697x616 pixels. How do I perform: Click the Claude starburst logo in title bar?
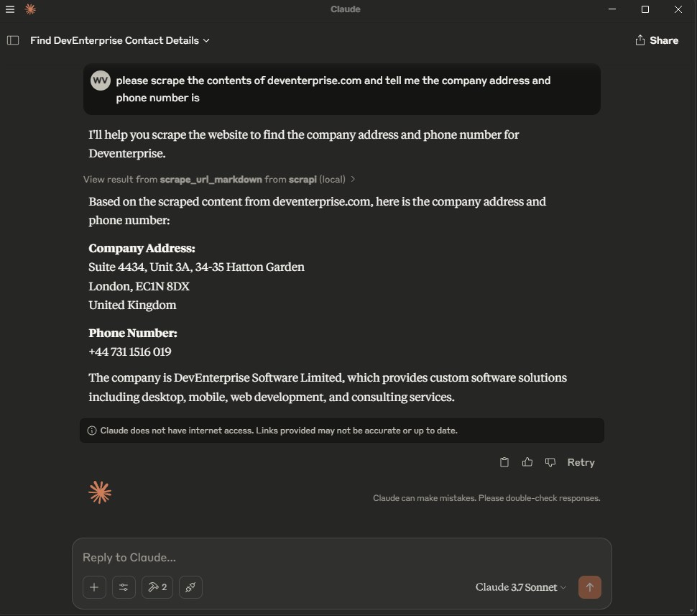30,9
